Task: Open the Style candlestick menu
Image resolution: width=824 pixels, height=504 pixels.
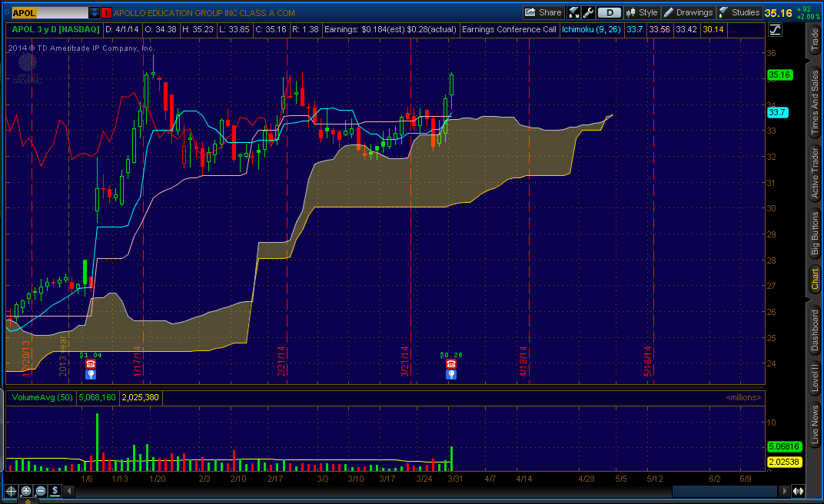Action: pos(642,12)
